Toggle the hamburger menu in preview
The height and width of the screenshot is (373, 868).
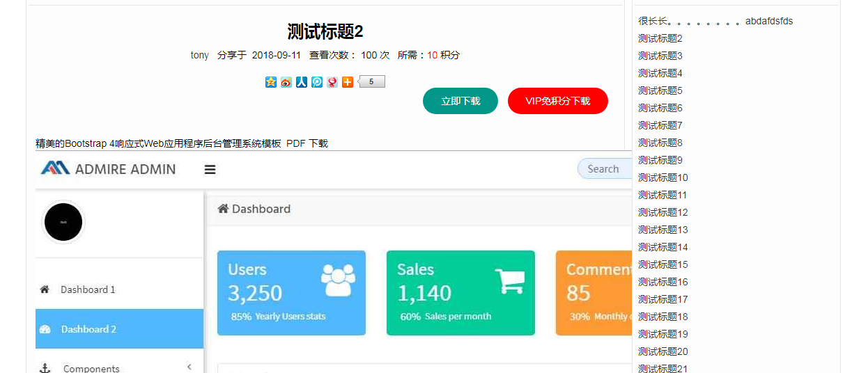click(x=210, y=169)
